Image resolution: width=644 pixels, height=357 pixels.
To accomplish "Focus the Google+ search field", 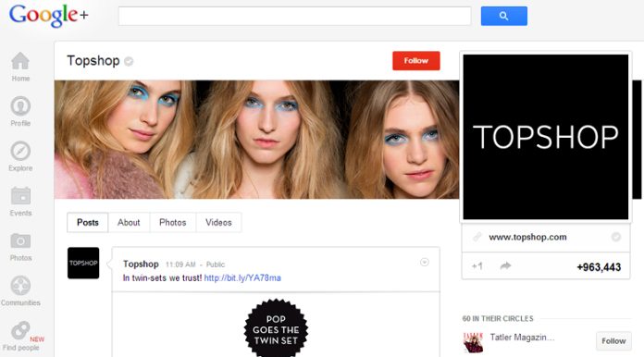I will [x=294, y=16].
